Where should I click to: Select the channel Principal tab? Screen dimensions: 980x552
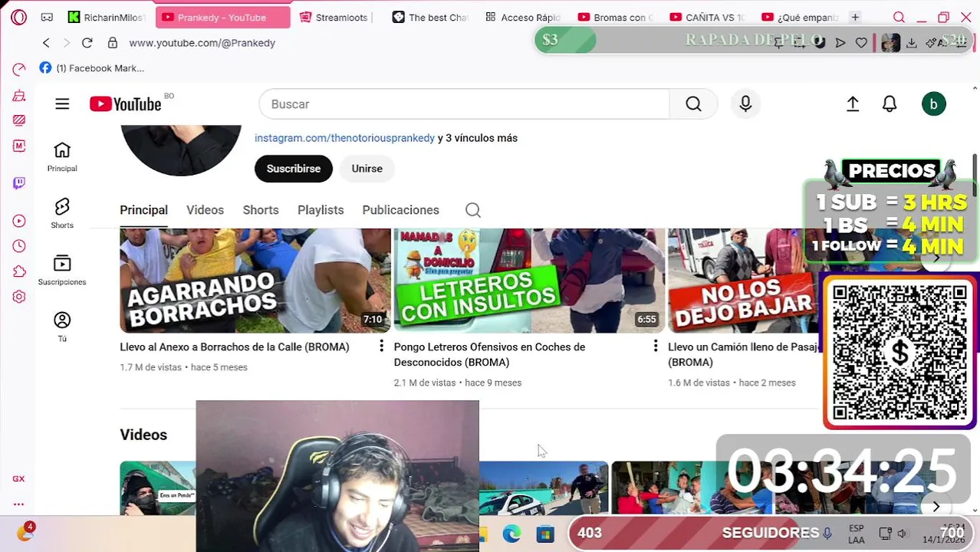(x=143, y=210)
